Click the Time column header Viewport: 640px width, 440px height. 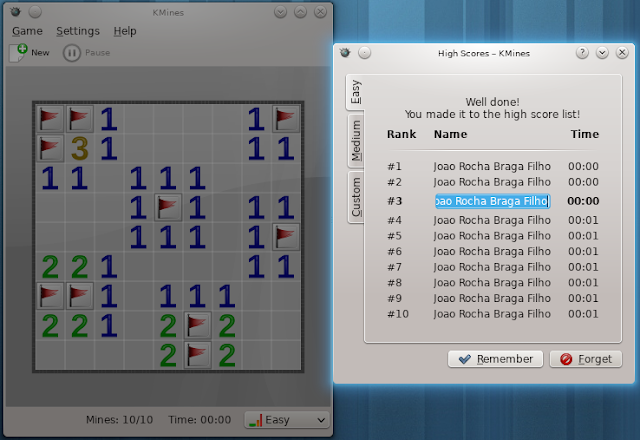click(x=585, y=134)
